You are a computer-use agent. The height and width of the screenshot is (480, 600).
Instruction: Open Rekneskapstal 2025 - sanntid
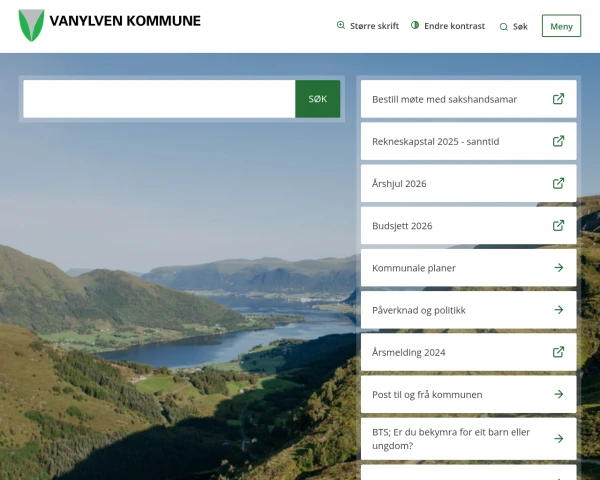[436, 142]
